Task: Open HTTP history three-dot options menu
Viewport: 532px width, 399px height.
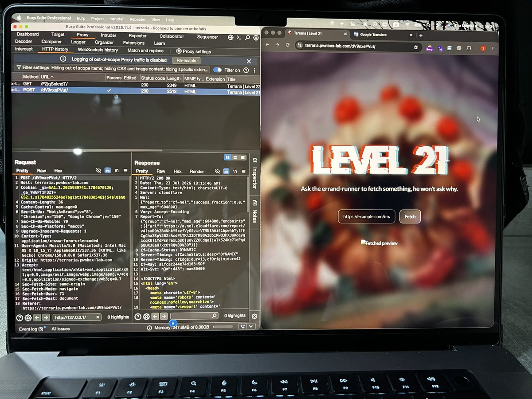Action: coord(254,70)
